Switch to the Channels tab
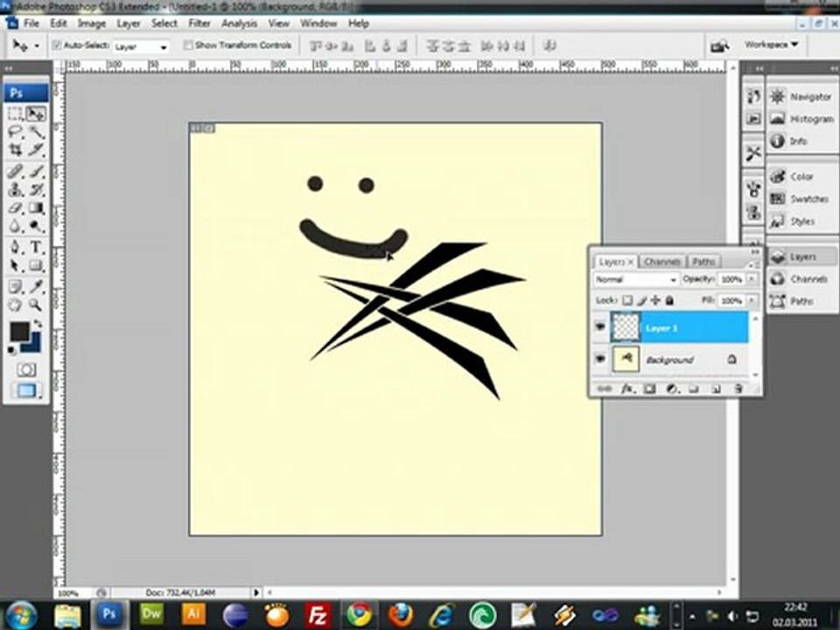 click(662, 262)
